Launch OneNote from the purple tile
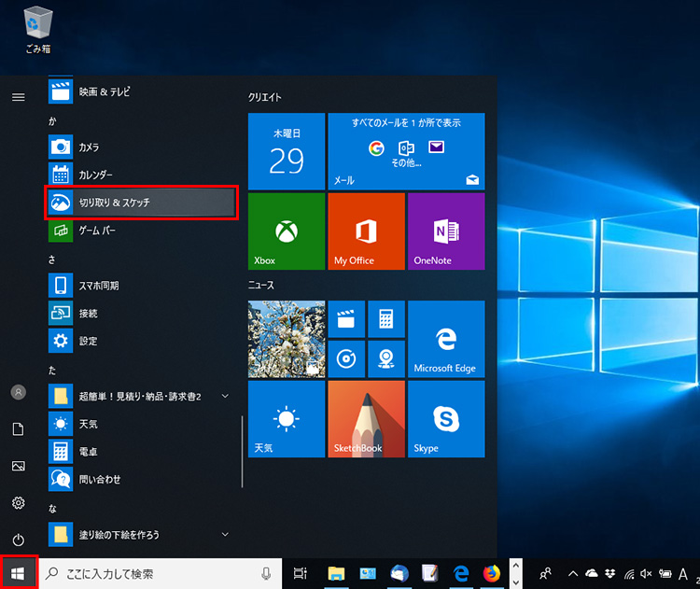700x589 pixels. click(x=446, y=231)
